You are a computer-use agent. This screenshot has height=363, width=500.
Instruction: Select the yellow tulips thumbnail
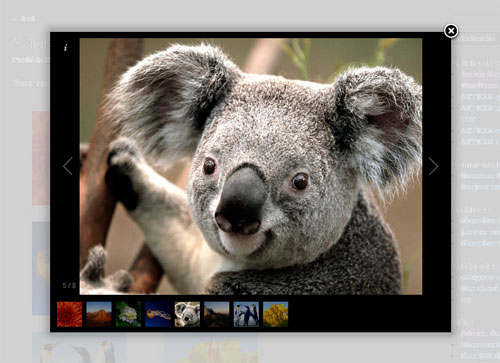(276, 314)
